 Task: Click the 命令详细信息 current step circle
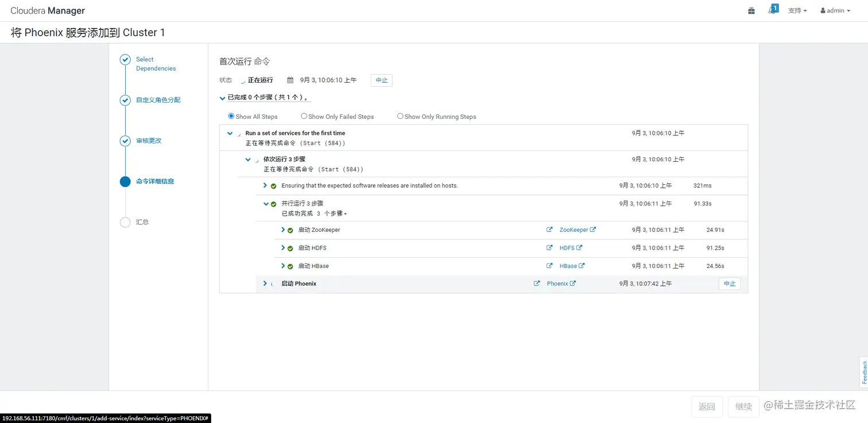coord(125,182)
